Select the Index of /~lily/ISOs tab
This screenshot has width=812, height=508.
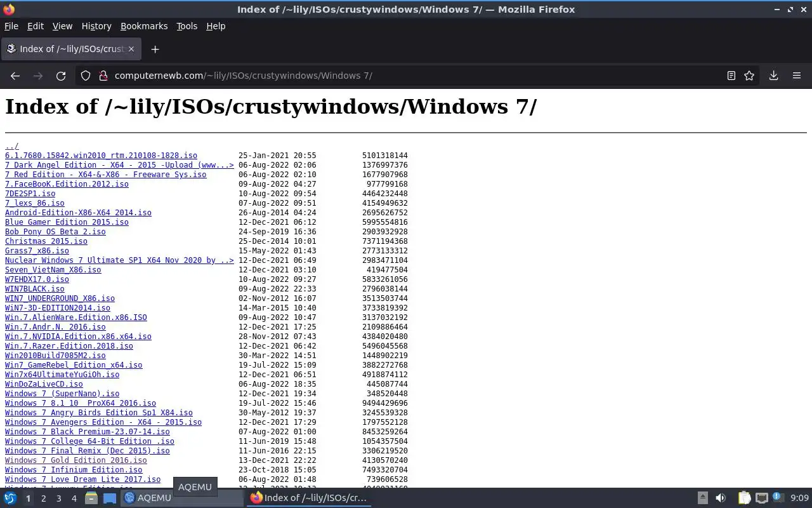[71, 49]
